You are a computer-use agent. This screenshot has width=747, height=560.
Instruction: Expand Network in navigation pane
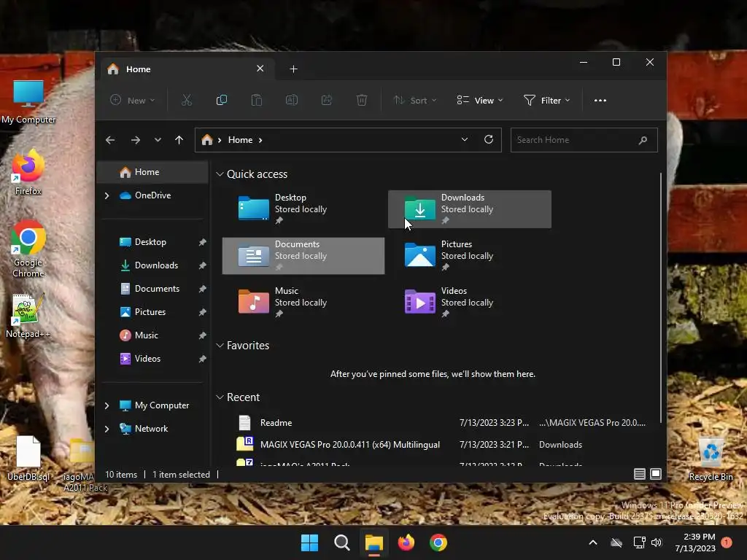(x=107, y=429)
